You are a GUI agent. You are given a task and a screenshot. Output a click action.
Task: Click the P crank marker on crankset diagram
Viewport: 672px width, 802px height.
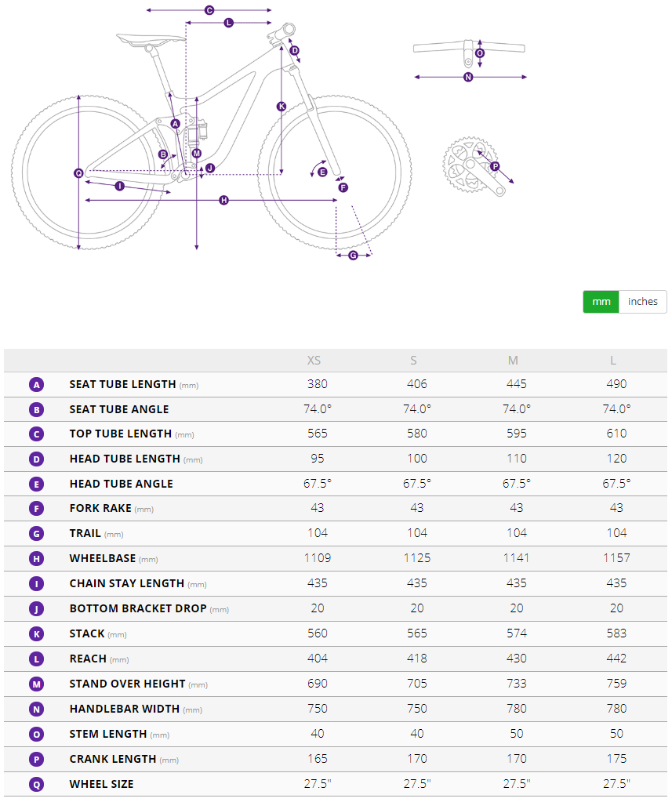[495, 166]
